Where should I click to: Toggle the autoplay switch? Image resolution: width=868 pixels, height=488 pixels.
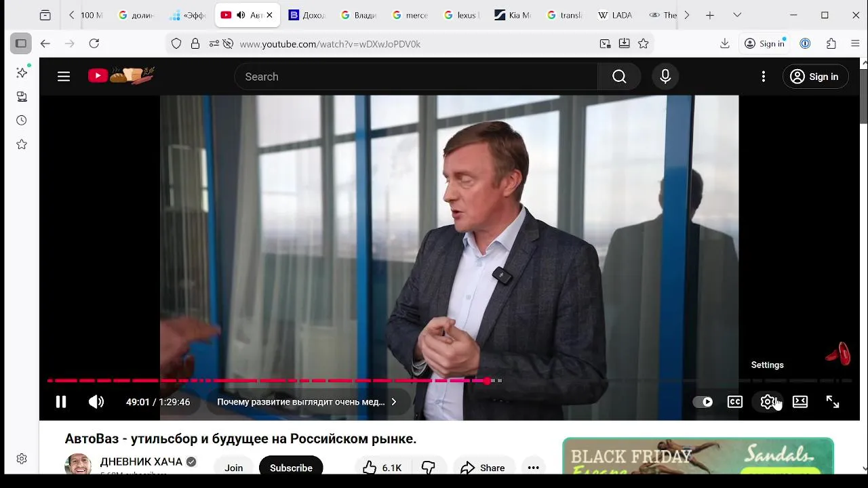[x=703, y=402]
